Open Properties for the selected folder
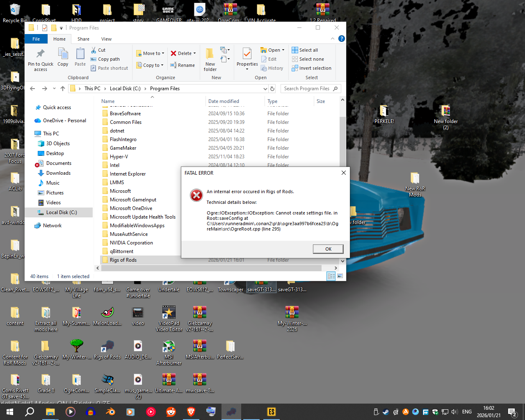This screenshot has height=420, width=525. [x=247, y=59]
